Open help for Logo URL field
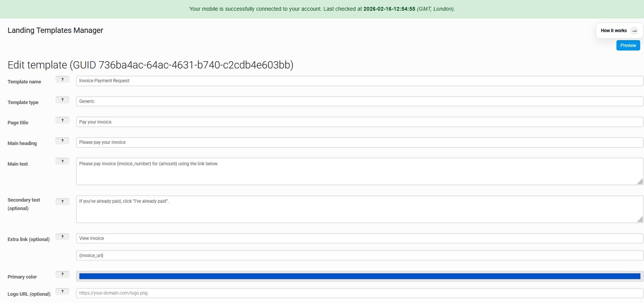The image size is (644, 303). point(62,292)
